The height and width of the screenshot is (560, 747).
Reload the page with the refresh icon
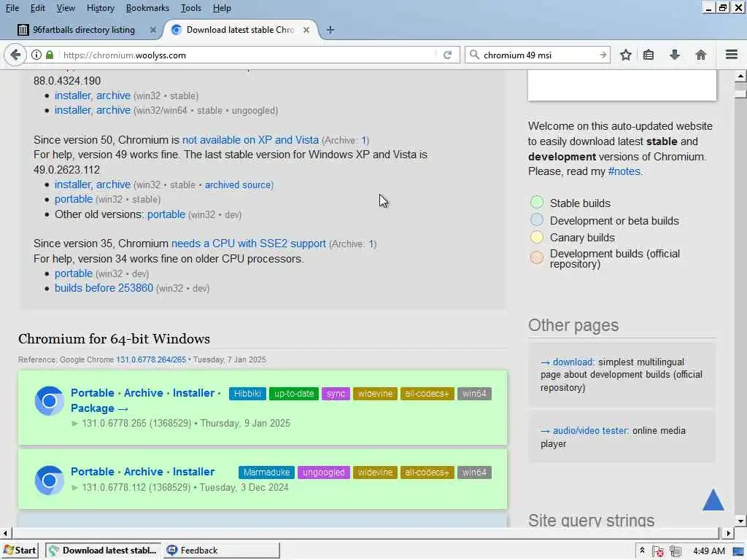point(447,55)
